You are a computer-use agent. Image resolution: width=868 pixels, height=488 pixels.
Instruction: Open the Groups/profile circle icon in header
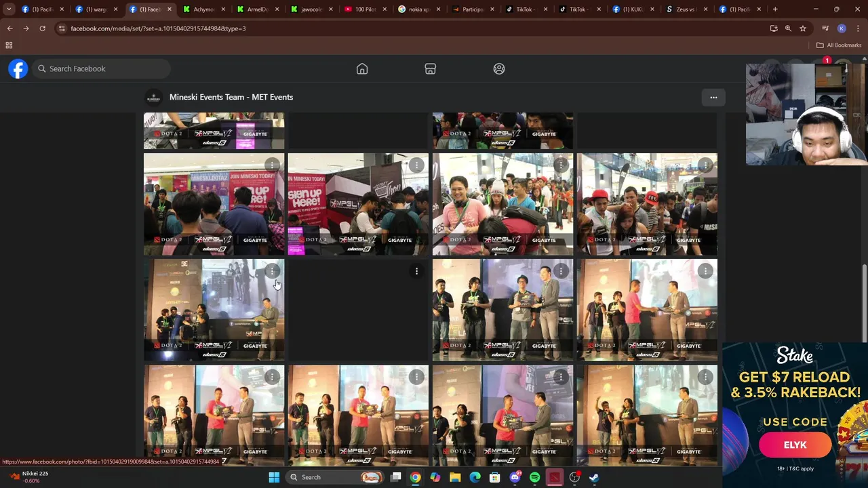(499, 68)
